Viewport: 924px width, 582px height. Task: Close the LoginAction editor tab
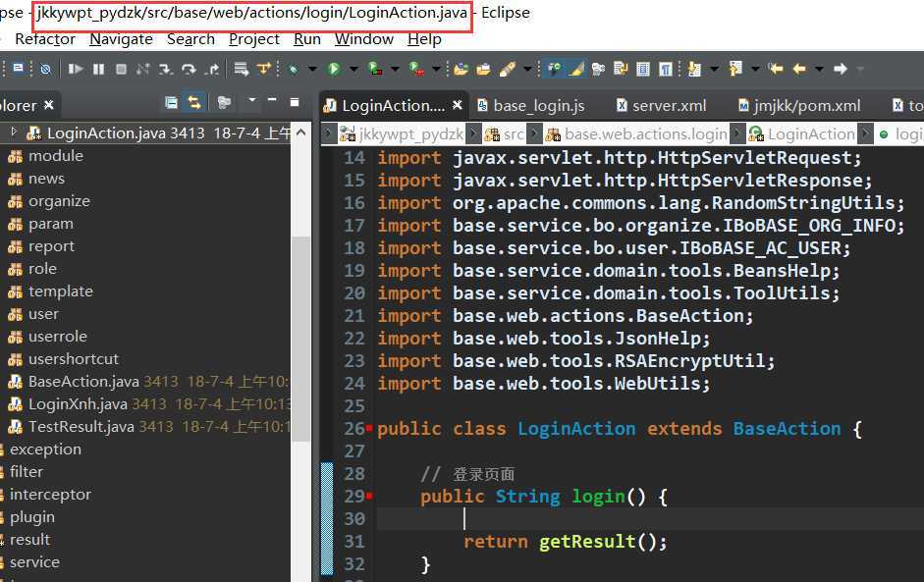458,105
